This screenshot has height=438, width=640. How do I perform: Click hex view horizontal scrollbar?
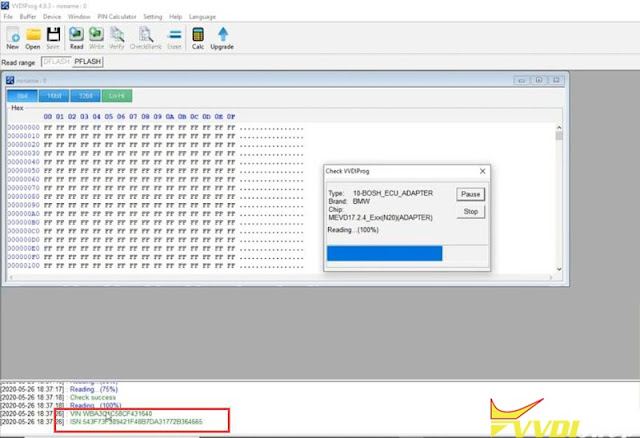(281, 277)
